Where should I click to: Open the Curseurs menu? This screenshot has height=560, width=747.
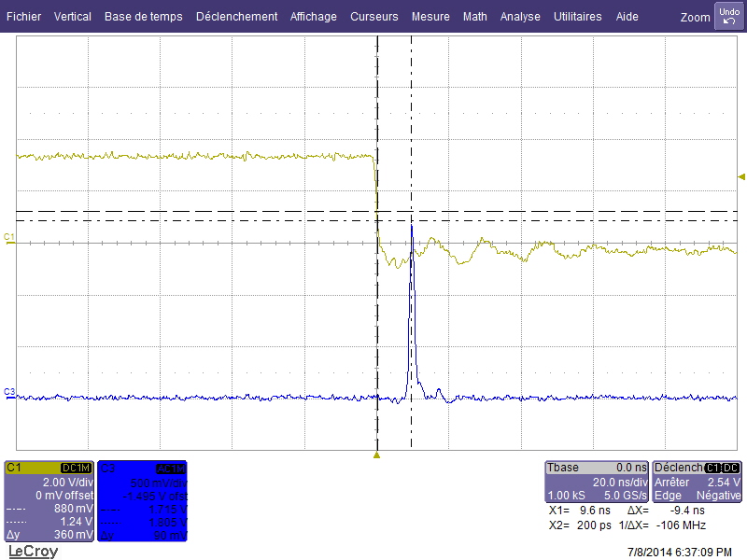(374, 17)
